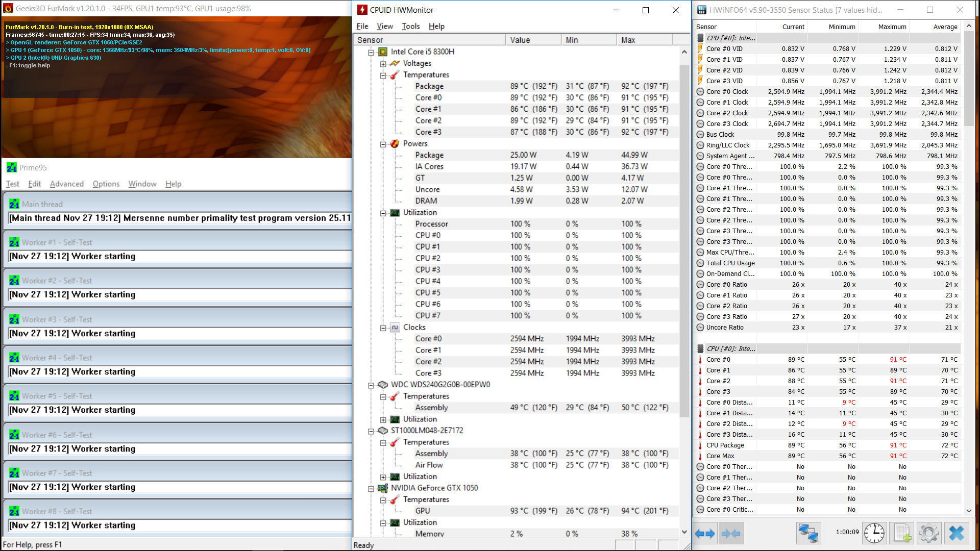Viewport: 980px width, 551px height.
Task: Click the Clocks waveform icon in HWMonitor
Action: coord(395,327)
